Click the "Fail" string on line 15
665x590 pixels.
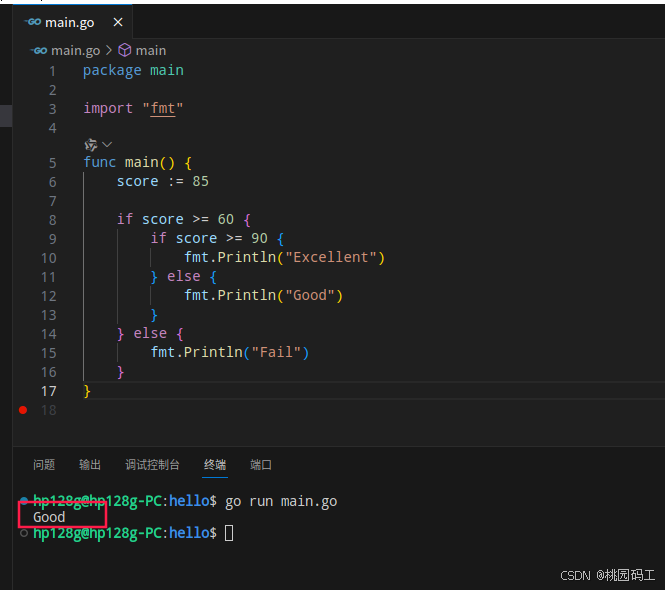(276, 352)
